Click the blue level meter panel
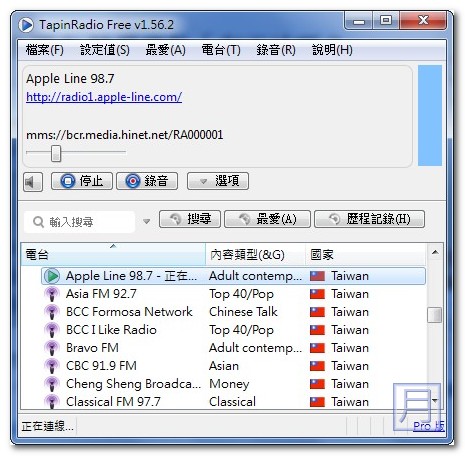The image size is (465, 456). point(430,116)
